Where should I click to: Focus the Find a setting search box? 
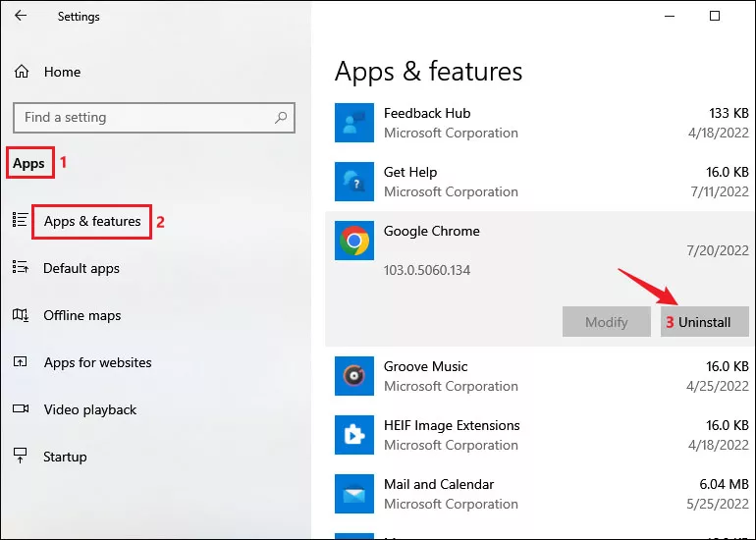[x=154, y=118]
